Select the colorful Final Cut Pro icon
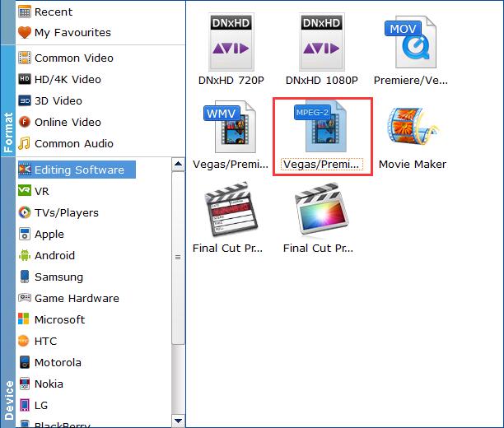Image resolution: width=504 pixels, height=428 pixels. (322, 212)
